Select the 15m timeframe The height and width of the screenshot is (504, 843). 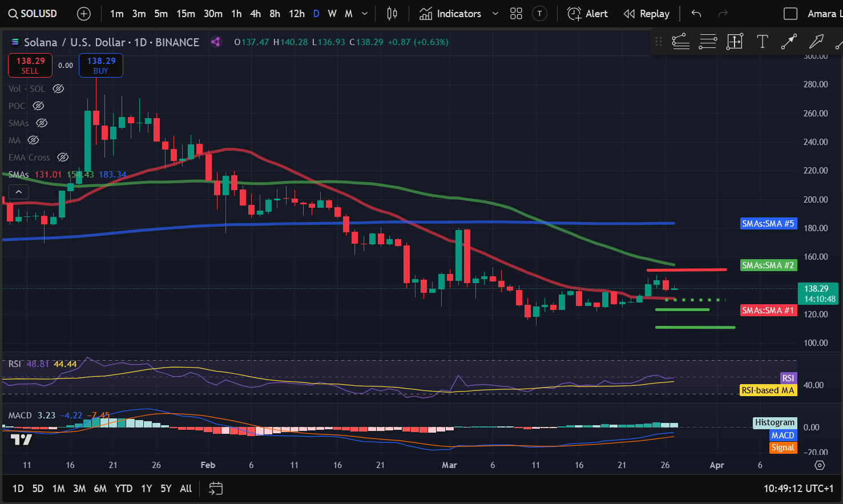click(185, 14)
